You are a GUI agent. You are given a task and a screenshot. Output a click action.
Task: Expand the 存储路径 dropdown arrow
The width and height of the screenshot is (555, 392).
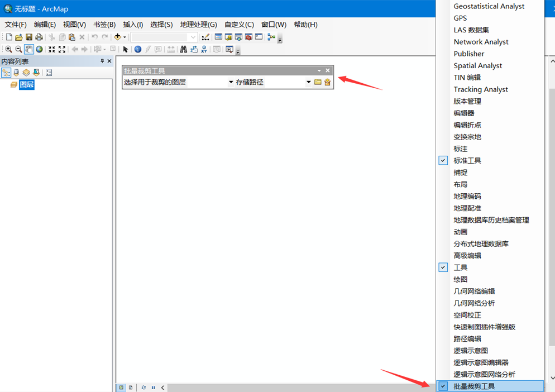pyautogui.click(x=309, y=82)
